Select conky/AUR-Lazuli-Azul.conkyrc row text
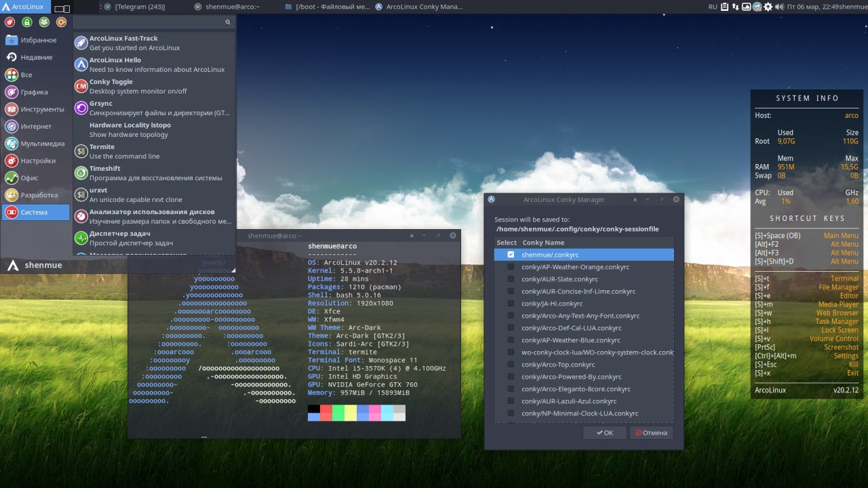This screenshot has width=868, height=488. click(569, 401)
